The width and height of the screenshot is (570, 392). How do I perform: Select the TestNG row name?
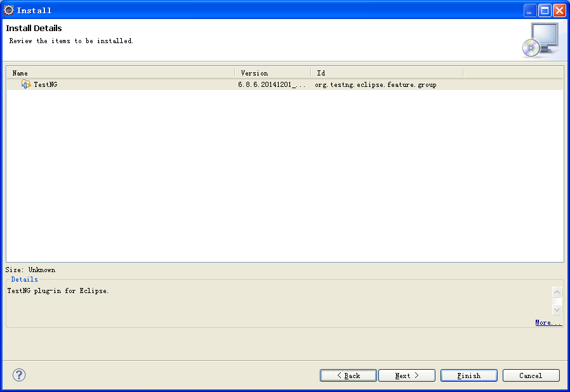click(x=46, y=84)
